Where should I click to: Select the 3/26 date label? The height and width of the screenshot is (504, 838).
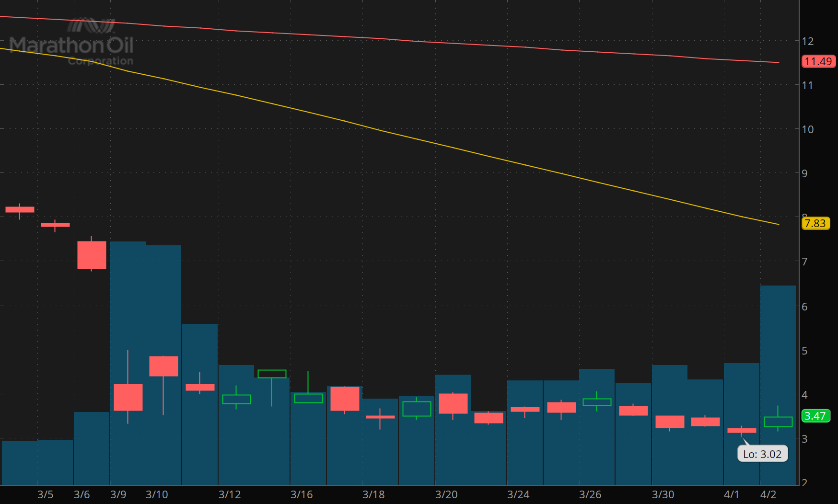tap(590, 494)
